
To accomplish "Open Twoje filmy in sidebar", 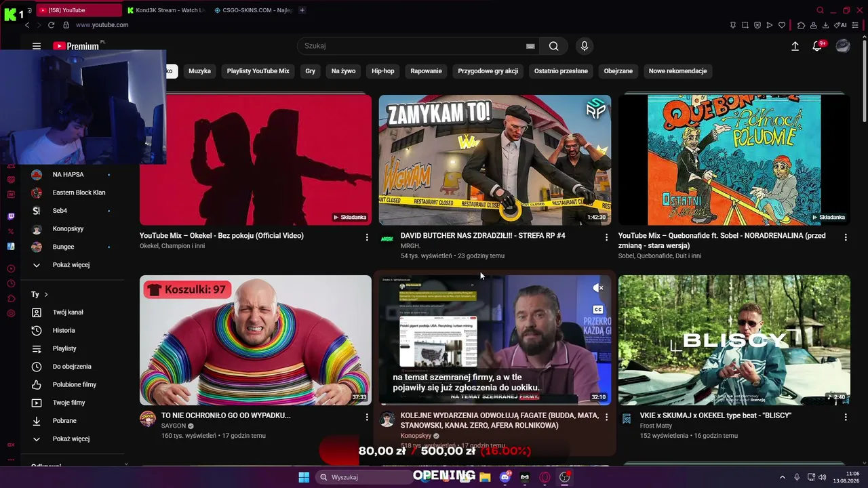I will [73, 403].
